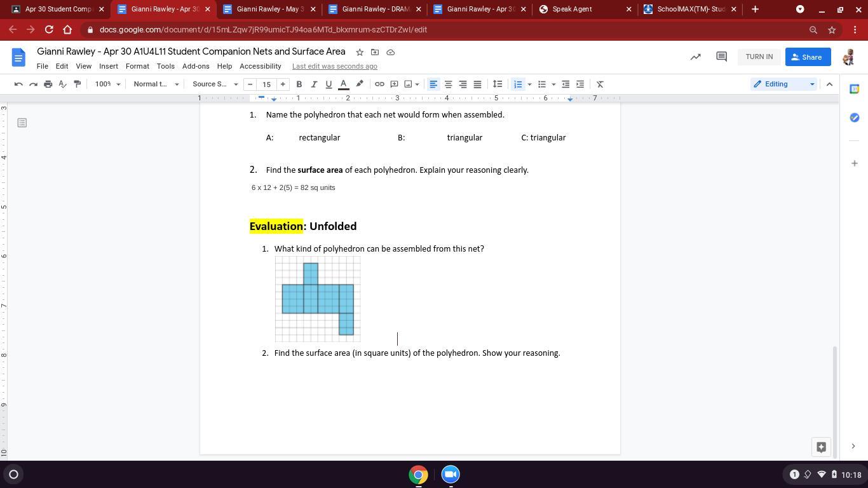Image resolution: width=868 pixels, height=488 pixels.
Task: Undo the last edit
Action: click(18, 84)
